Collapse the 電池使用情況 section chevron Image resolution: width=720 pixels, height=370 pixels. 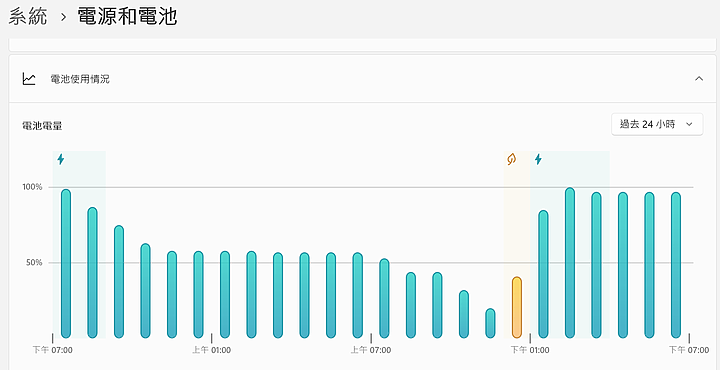click(x=699, y=79)
